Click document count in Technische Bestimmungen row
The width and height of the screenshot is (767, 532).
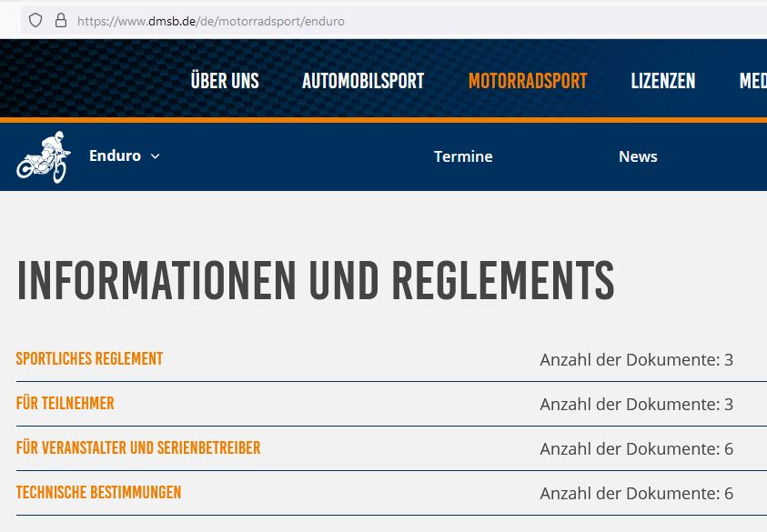[x=636, y=494]
